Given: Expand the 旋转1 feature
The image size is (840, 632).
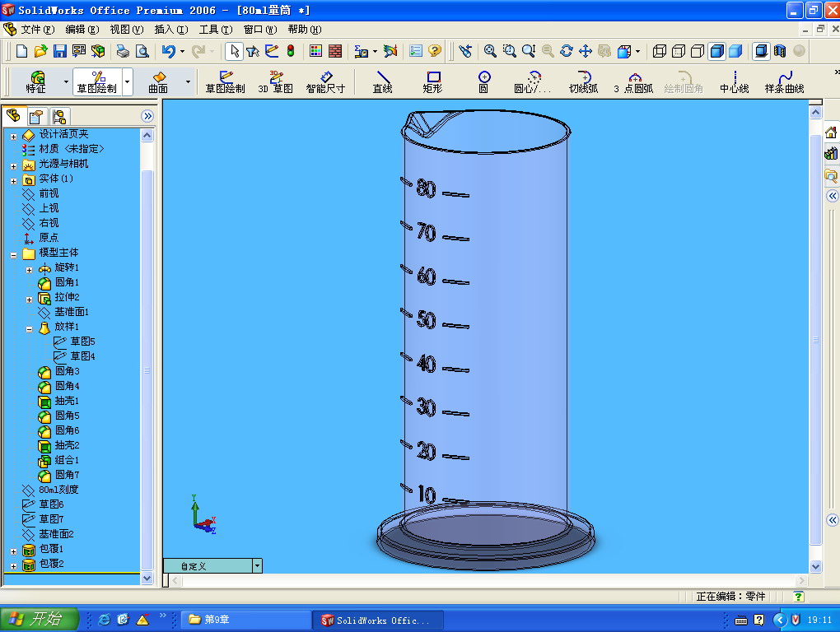Looking at the screenshot, I should pos(30,270).
